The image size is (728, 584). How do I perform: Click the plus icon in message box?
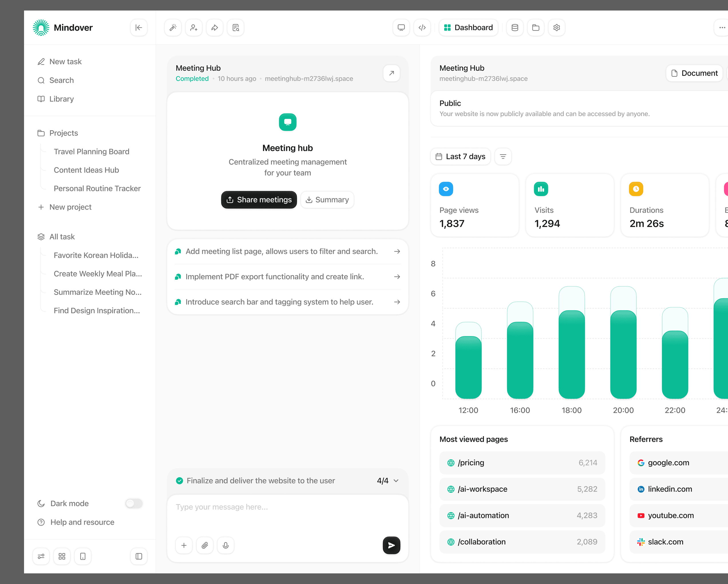point(184,545)
